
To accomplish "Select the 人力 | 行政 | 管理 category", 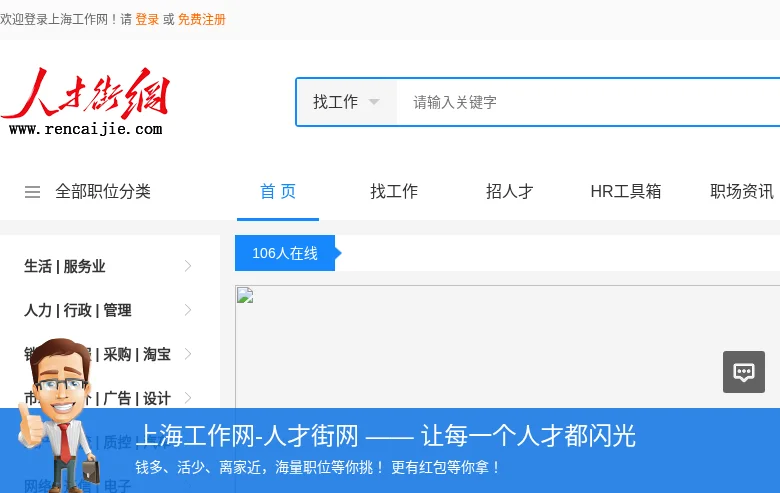I will (78, 310).
